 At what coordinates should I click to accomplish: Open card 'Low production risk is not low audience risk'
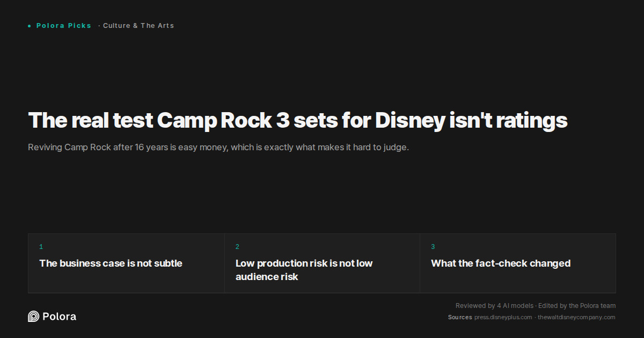pyautogui.click(x=322, y=263)
